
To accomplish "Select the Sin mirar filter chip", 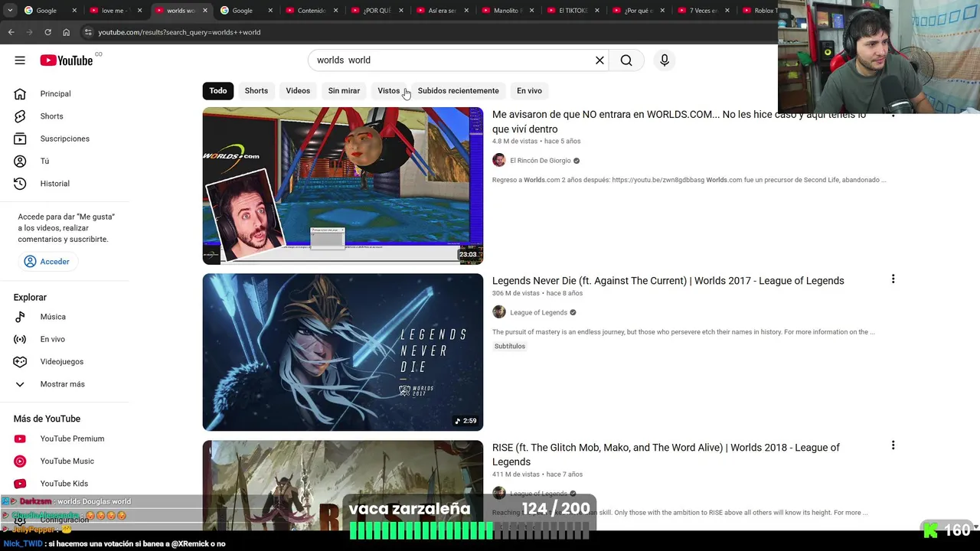I will 344,90.
